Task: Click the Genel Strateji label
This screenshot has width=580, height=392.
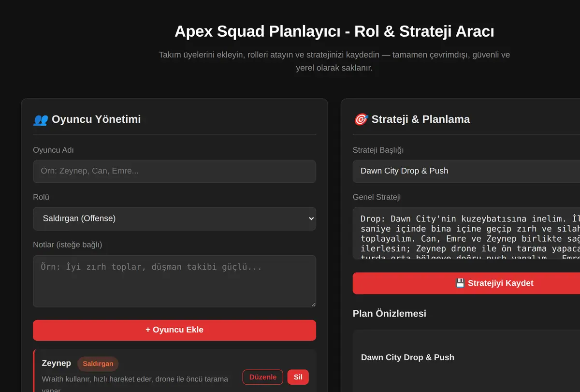Action: [377, 197]
